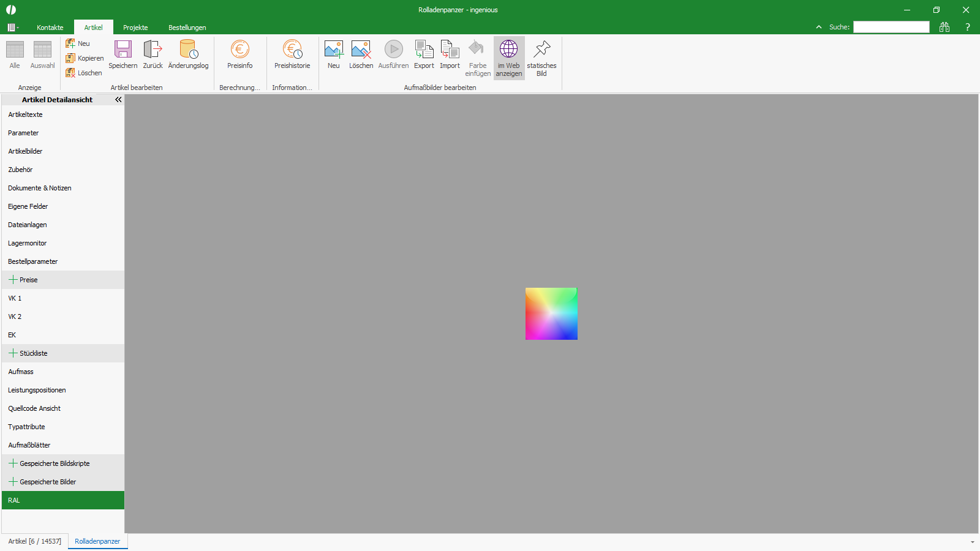Click Import under Aufmaßbilder bearbeiten
The width and height of the screenshot is (980, 551).
click(450, 50)
